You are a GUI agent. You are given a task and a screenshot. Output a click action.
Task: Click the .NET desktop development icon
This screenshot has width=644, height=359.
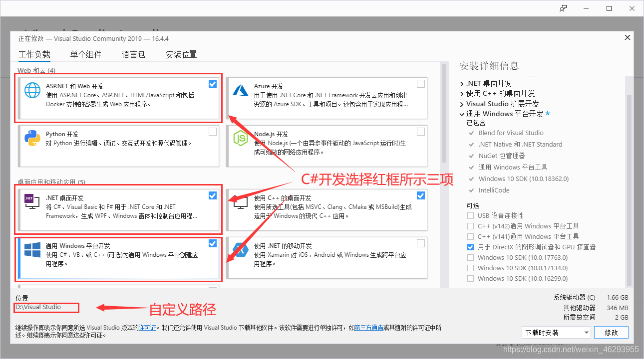click(x=32, y=201)
